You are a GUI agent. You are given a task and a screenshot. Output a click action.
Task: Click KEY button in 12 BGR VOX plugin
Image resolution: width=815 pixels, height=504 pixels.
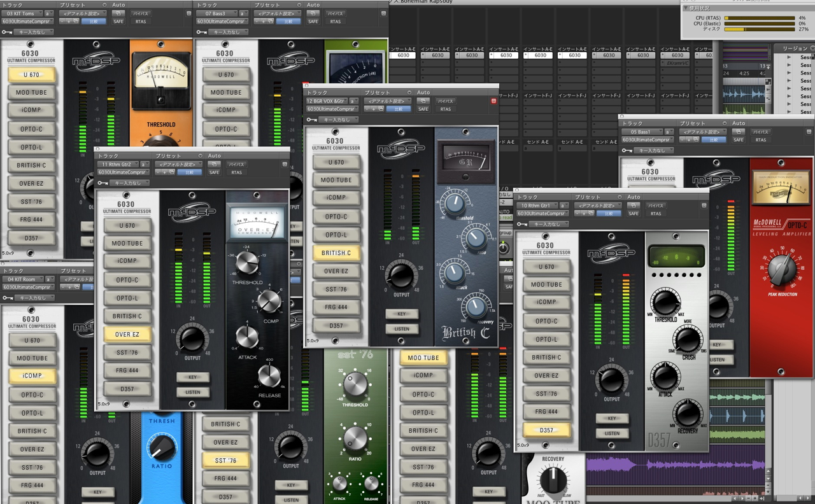[x=402, y=314]
